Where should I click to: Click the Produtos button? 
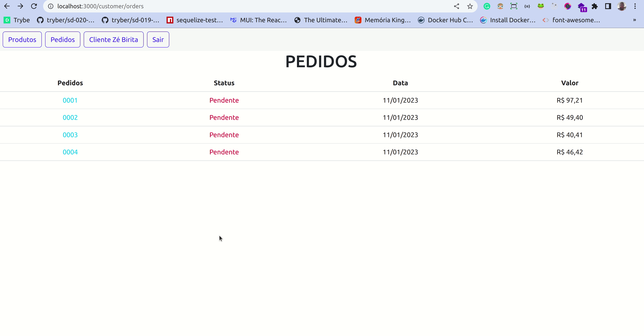coord(22,39)
